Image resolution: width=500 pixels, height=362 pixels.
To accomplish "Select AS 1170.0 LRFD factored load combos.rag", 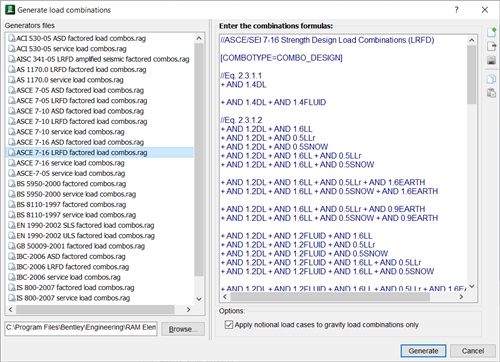I will point(81,69).
